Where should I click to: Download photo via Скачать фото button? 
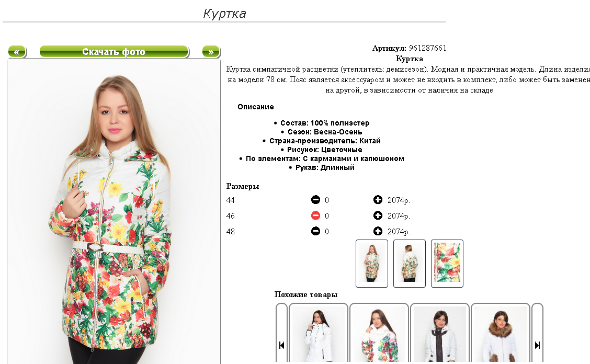tap(114, 52)
